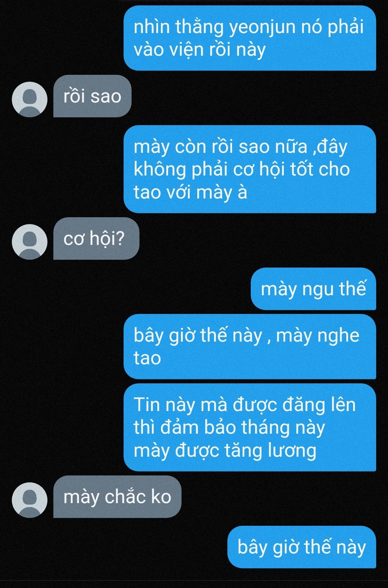The height and width of the screenshot is (588, 388).
Task: Select the "cơ hội tốt cho tao" message
Action: pyautogui.click(x=250, y=169)
